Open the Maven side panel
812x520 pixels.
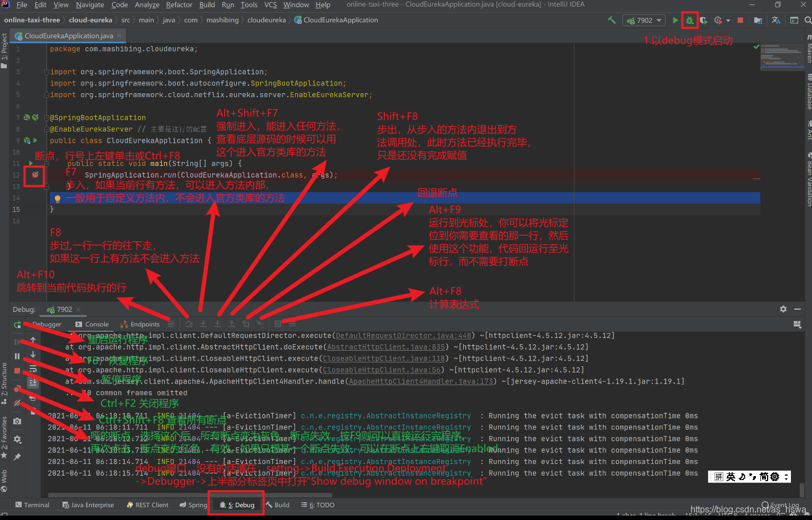pos(809,50)
